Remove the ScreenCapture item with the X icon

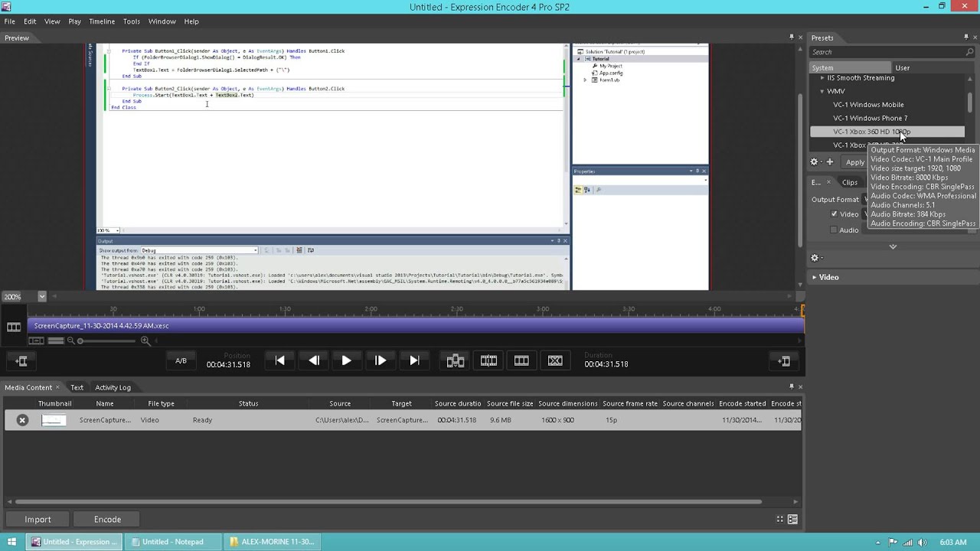click(22, 420)
